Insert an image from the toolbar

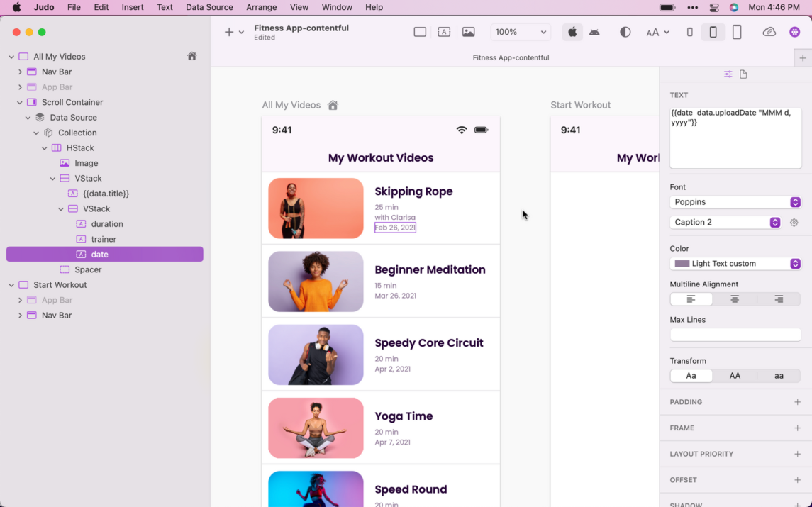468,32
